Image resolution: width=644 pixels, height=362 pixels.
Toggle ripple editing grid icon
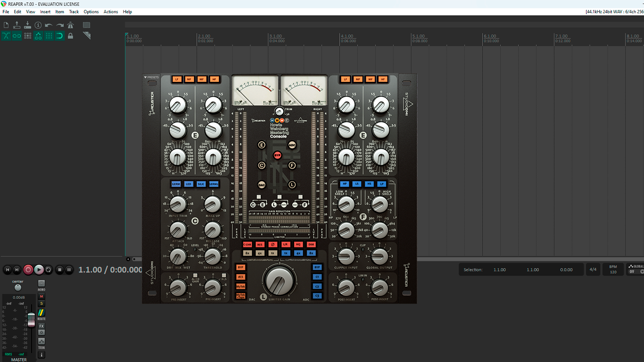pyautogui.click(x=27, y=36)
